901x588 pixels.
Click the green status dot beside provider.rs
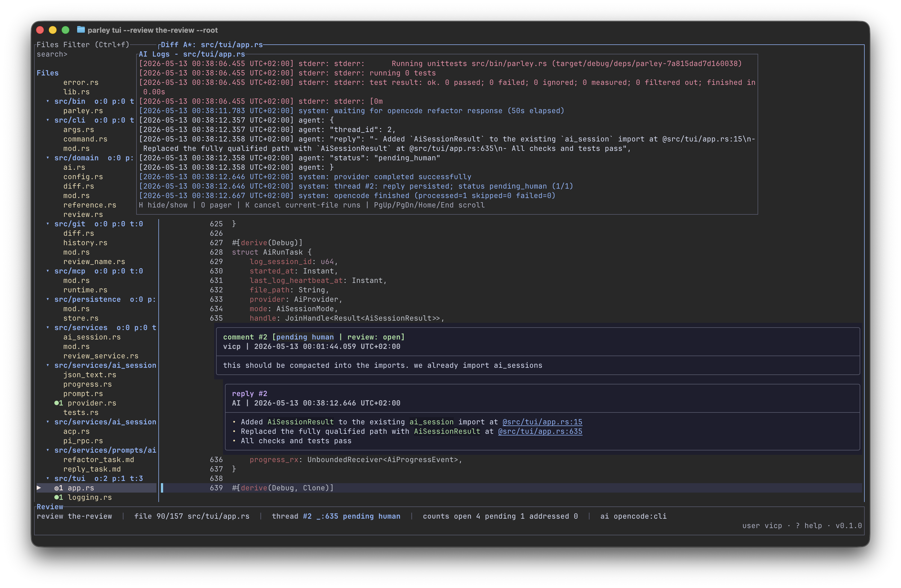coord(56,403)
